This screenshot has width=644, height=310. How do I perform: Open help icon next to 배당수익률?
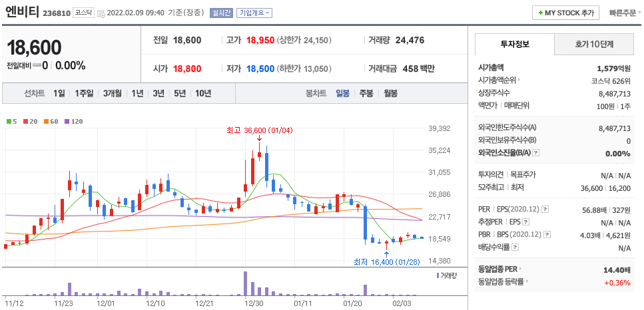tap(515, 247)
